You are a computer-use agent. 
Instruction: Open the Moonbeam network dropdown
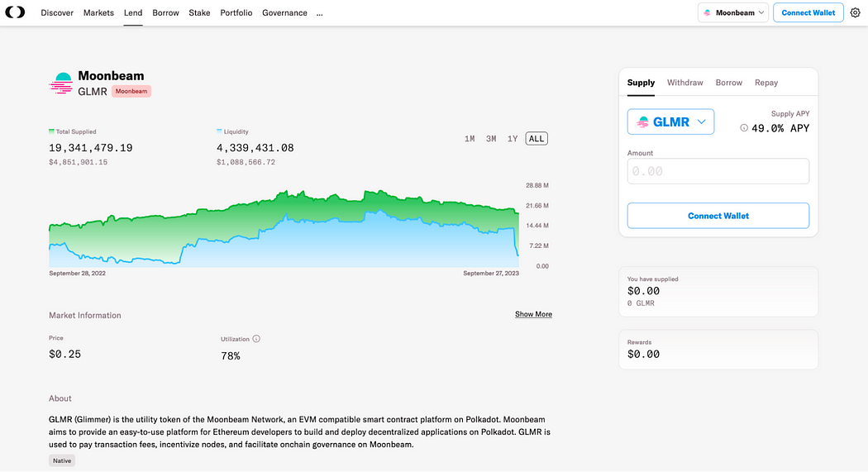coord(733,12)
